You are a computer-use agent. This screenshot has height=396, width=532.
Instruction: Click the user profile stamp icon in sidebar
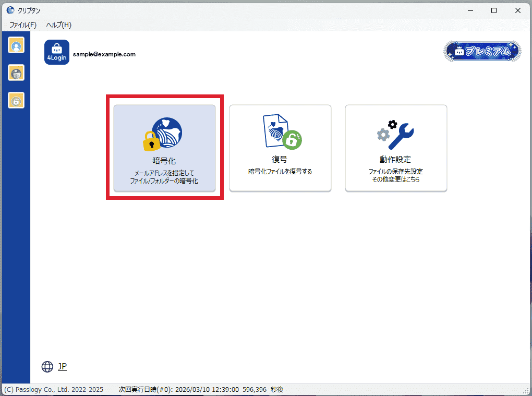point(16,45)
